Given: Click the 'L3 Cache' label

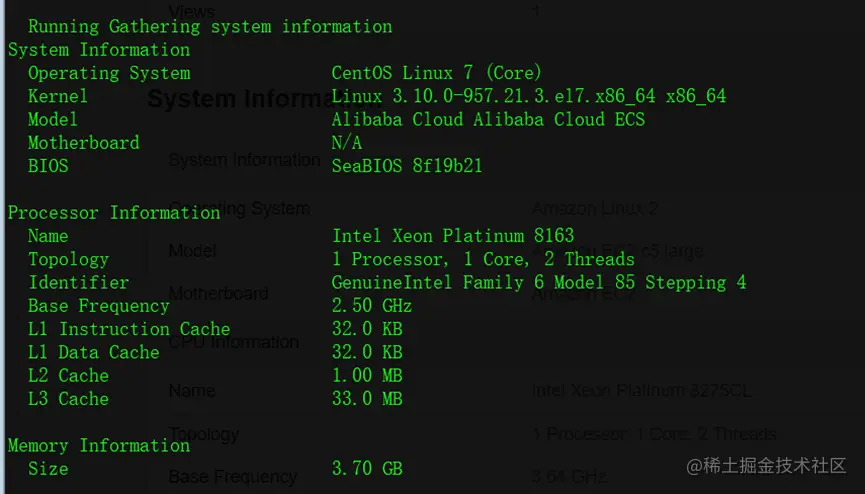Looking at the screenshot, I should click(x=68, y=399).
